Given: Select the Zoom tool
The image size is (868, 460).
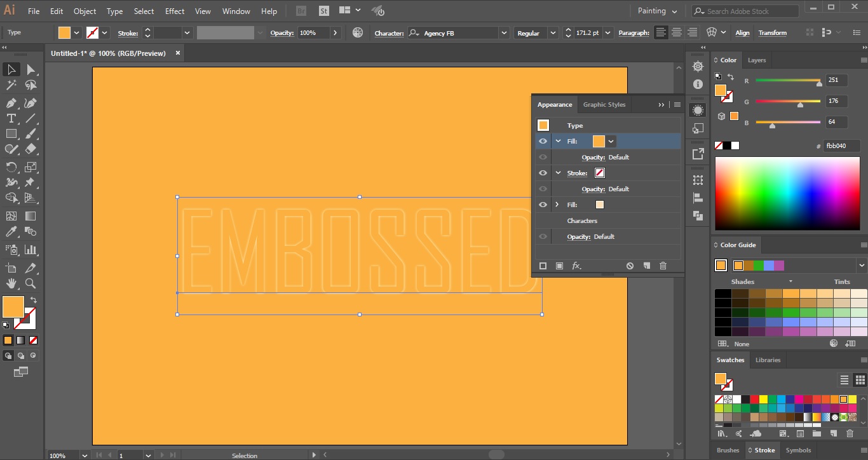Looking at the screenshot, I should 30,284.
